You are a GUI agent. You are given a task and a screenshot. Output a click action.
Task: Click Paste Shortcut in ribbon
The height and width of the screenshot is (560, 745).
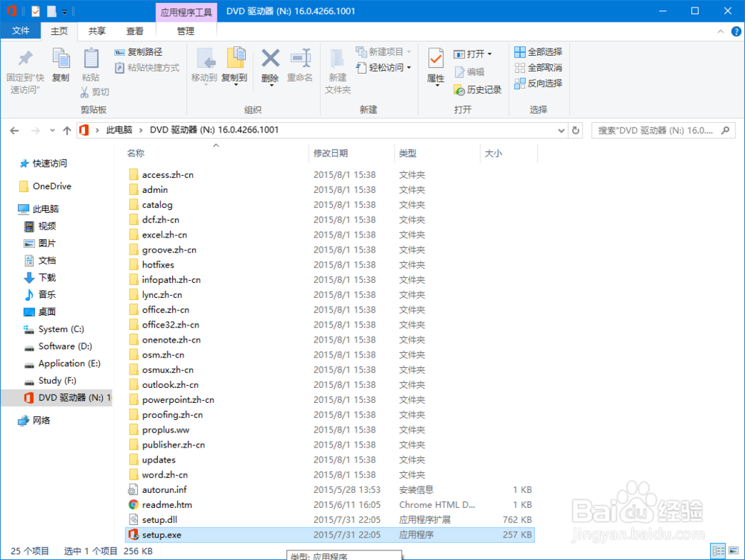(x=148, y=68)
